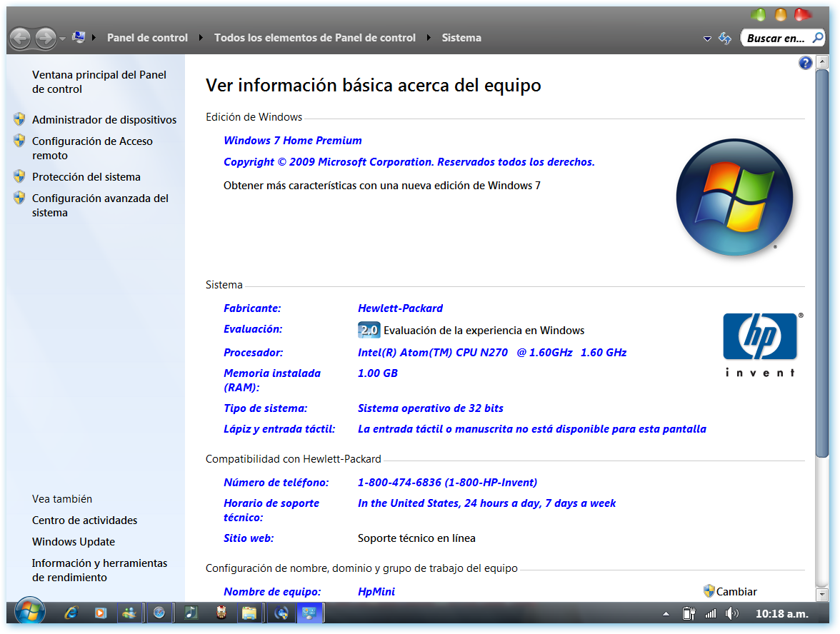Image resolution: width=840 pixels, height=634 pixels.
Task: Select Panel de control breadcrumb
Action: point(147,37)
